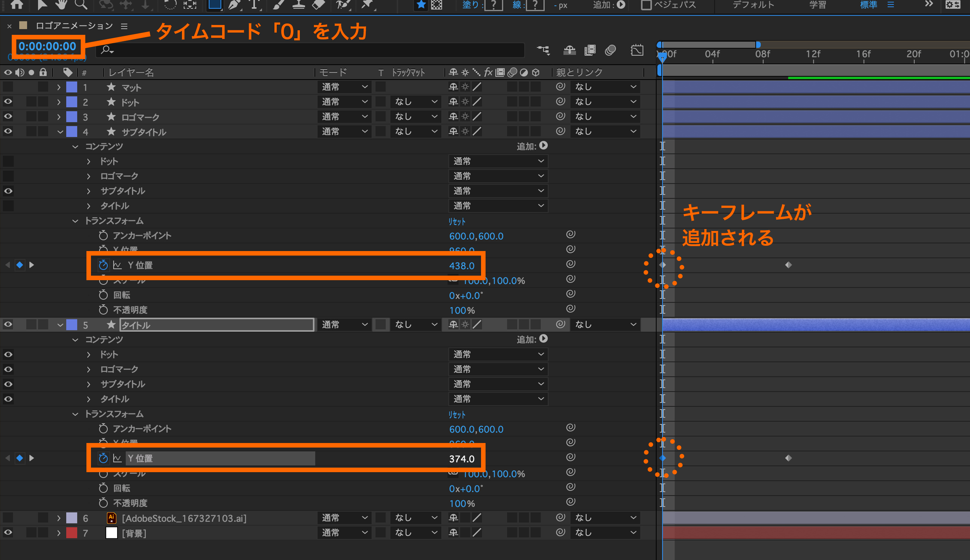Click the 0:00:00:00 timecode field
Image resolution: width=970 pixels, height=560 pixels.
point(47,47)
